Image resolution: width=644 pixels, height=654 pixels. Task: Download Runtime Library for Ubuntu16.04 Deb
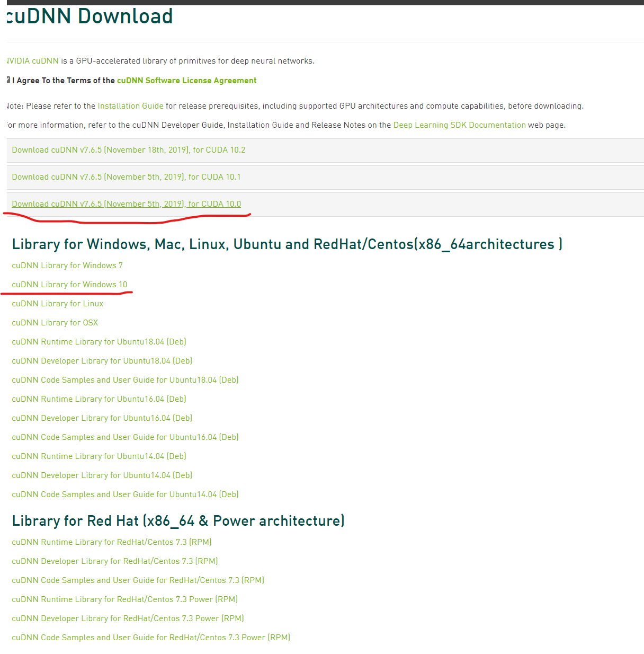[x=99, y=399]
